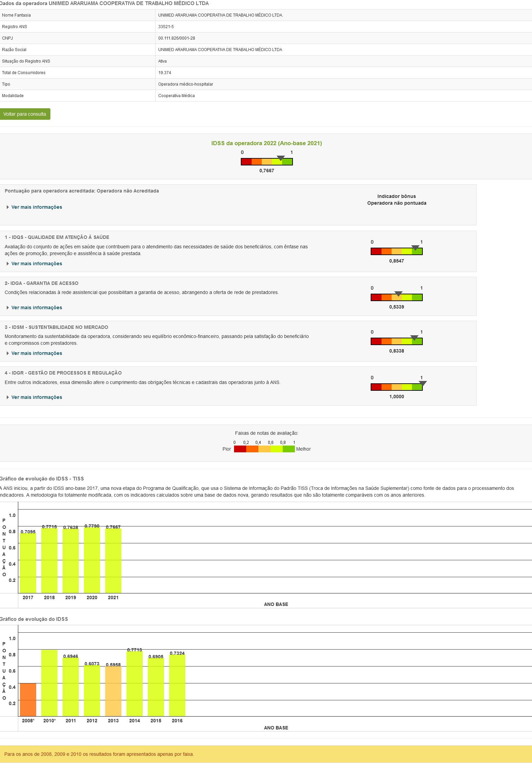This screenshot has width=532, height=769.
Task: Select the 2016 bar in IDSS chart
Action: coord(177,685)
